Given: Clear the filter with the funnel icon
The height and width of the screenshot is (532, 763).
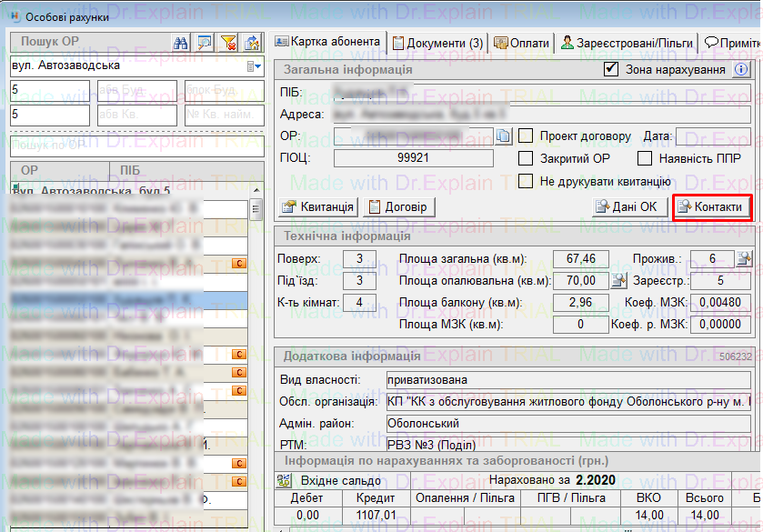Looking at the screenshot, I should [x=228, y=43].
